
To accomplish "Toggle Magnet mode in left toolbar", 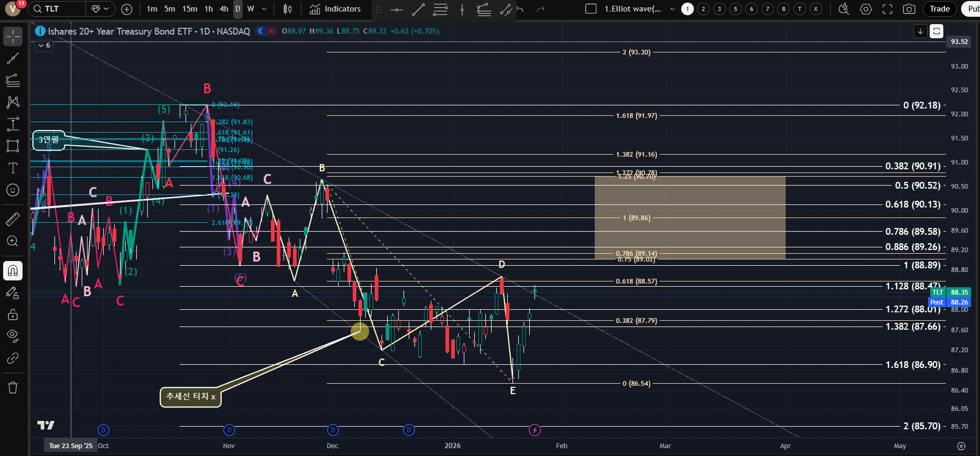I will pyautogui.click(x=13, y=270).
